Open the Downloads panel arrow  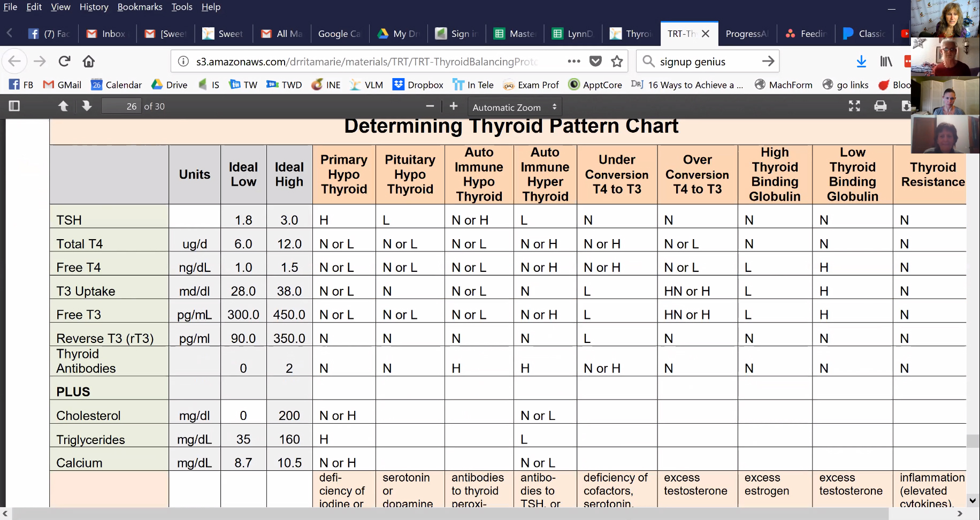point(861,62)
